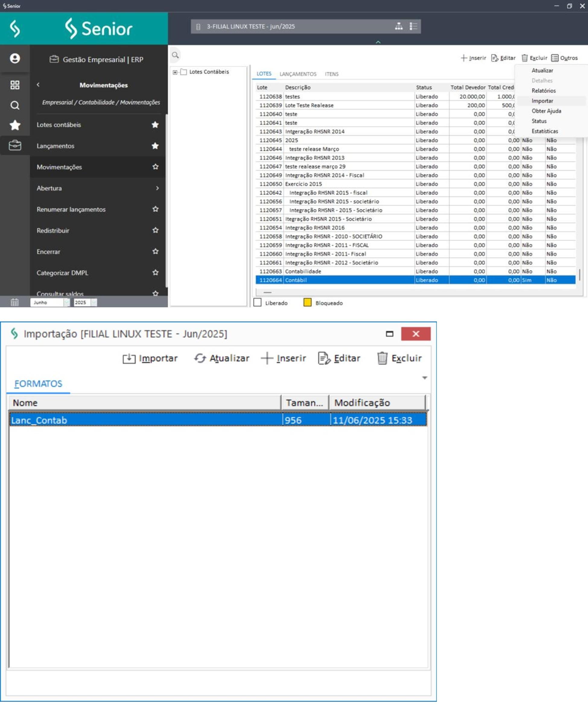Click the yellow Bloqueado legend swatch
Image resolution: width=588 pixels, height=712 pixels.
[307, 303]
